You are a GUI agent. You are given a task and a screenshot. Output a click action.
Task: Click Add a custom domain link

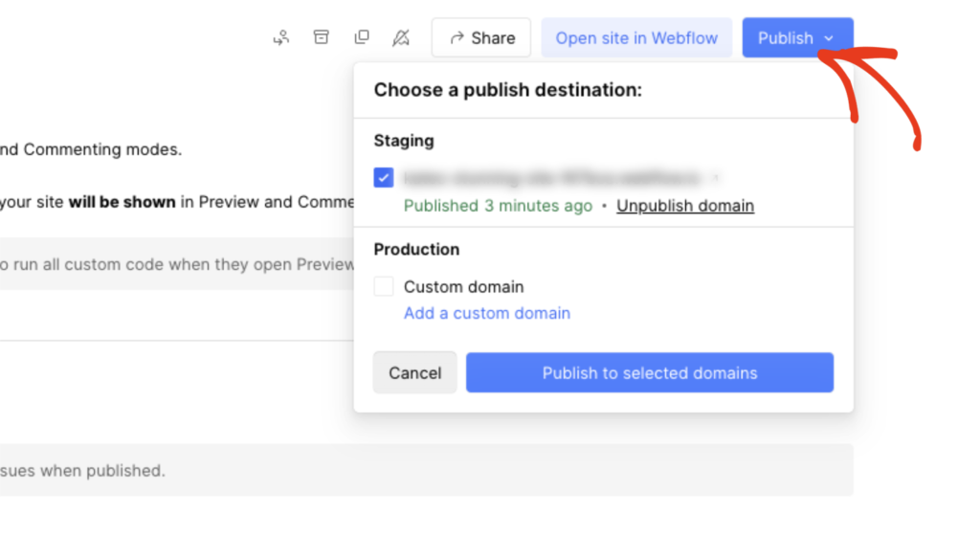click(487, 313)
